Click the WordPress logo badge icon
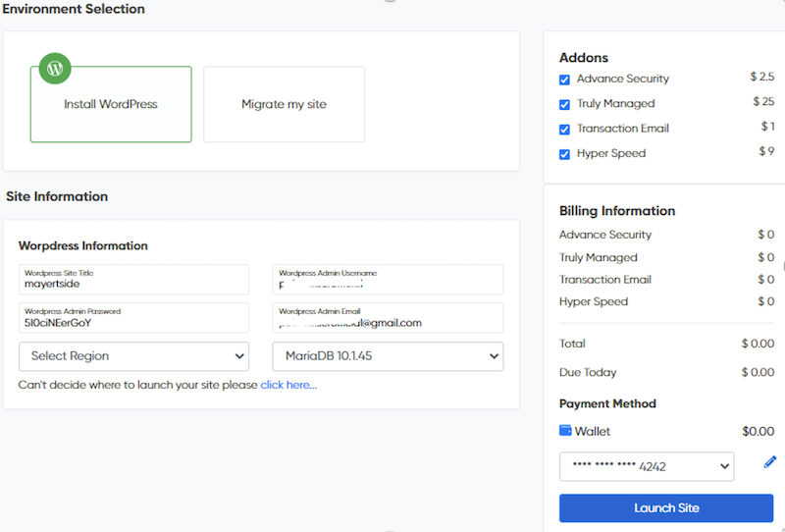Screen dimensions: 785x532 coord(55,69)
